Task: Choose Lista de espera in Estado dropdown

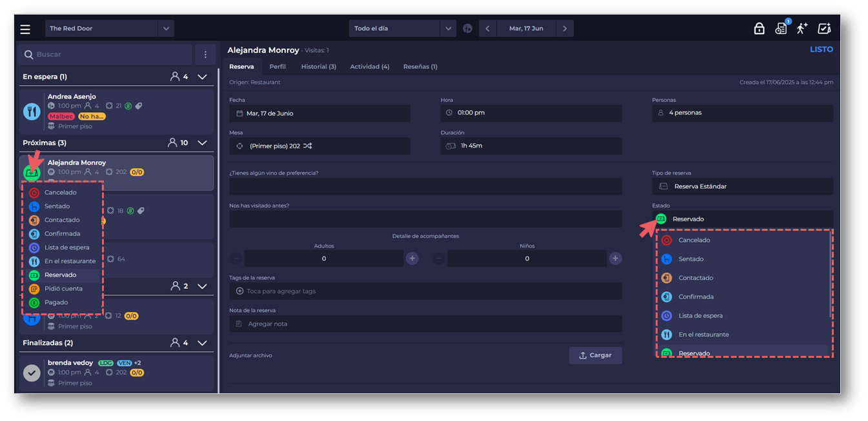Action: [742, 315]
